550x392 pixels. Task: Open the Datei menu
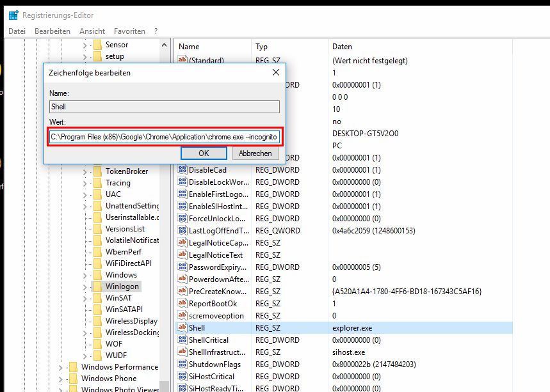[x=17, y=31]
